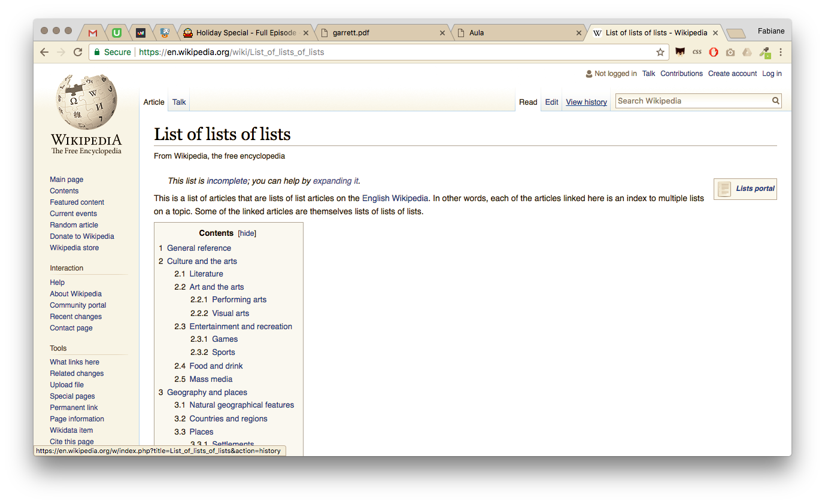Image resolution: width=825 pixels, height=504 pixels.
Task: Click the Wikipedia search magnifier icon
Action: pyautogui.click(x=775, y=101)
